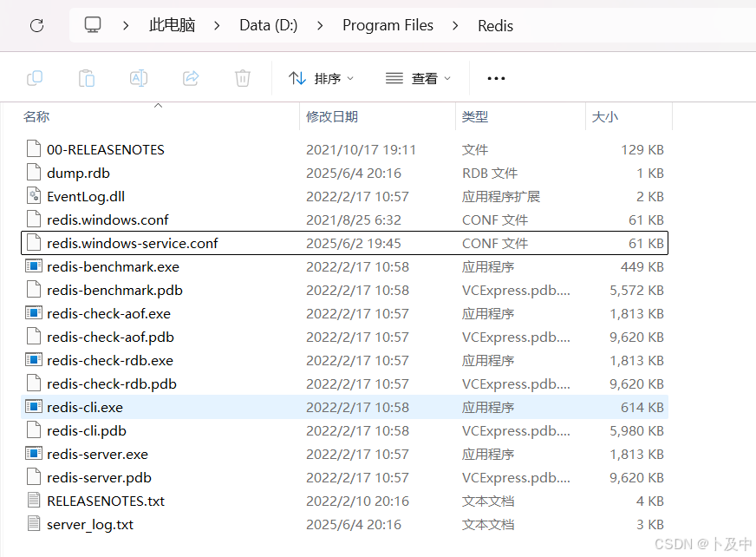Select the file name 00-RELEASENOTES

(x=106, y=149)
